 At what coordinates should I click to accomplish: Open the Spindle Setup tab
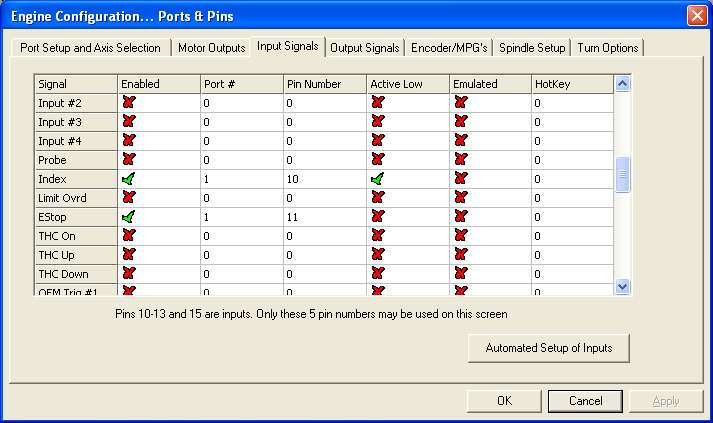click(x=532, y=48)
